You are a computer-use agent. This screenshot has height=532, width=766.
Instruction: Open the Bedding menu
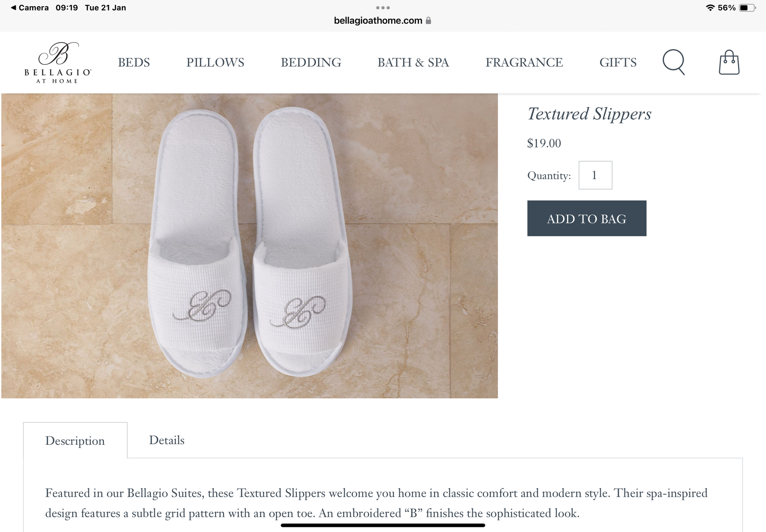tap(311, 62)
